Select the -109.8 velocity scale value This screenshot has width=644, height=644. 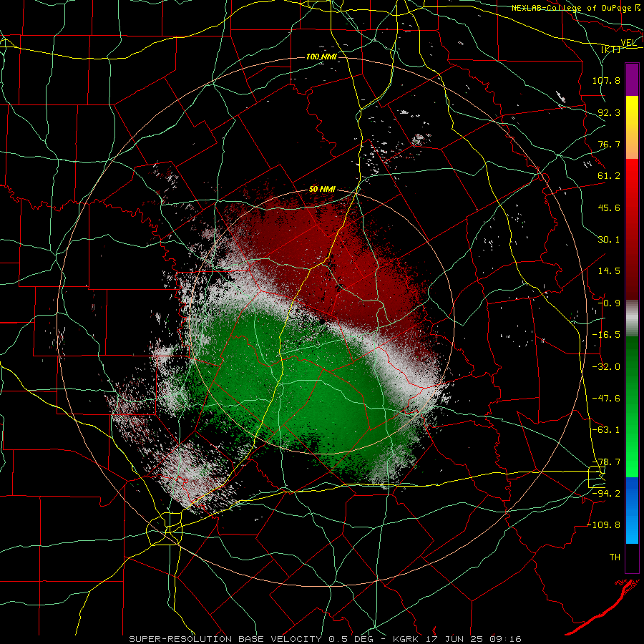[x=603, y=525]
